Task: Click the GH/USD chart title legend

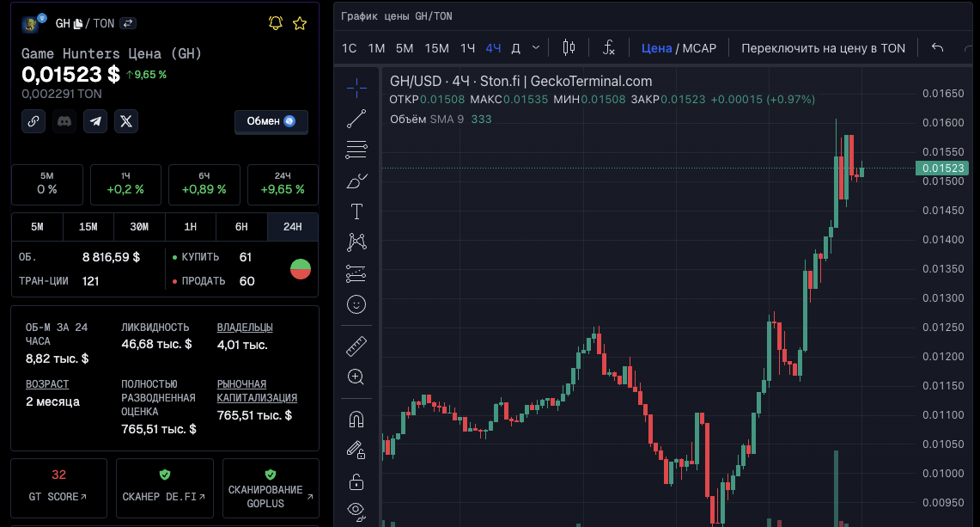Action: 520,82
